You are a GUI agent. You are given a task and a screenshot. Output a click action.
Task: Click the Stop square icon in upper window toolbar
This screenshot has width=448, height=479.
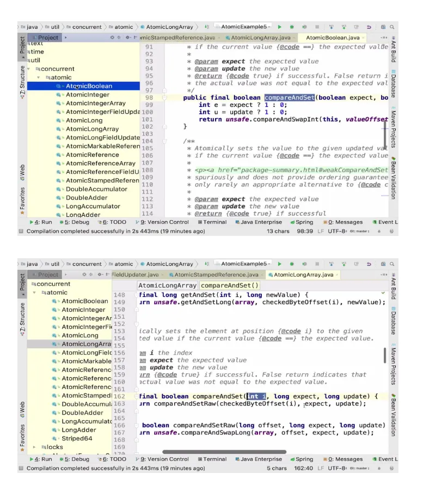(x=317, y=27)
